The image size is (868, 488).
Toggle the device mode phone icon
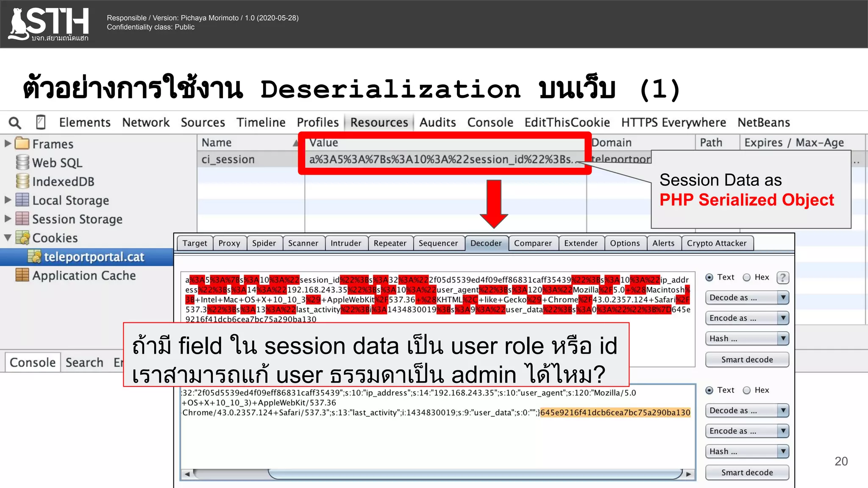[41, 122]
